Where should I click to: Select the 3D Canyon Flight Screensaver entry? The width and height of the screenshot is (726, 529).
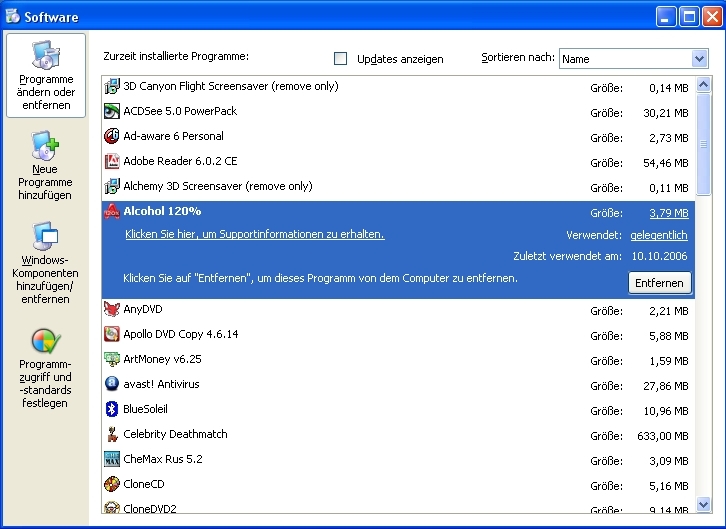(x=398, y=87)
